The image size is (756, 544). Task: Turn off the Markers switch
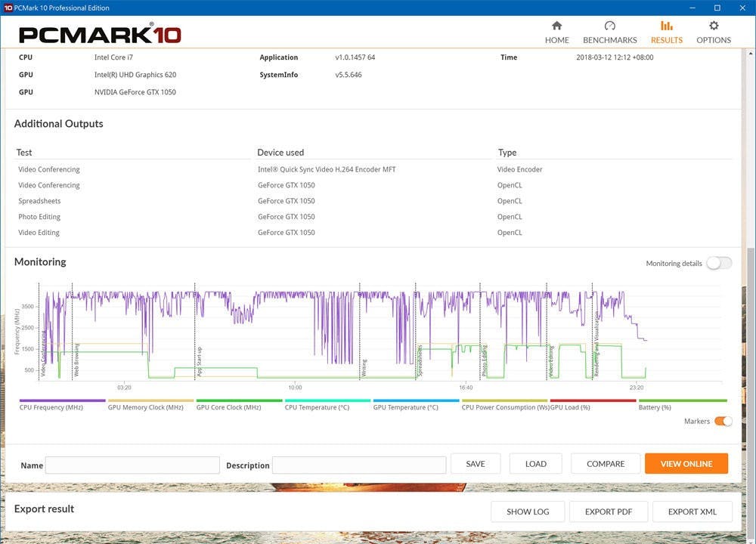pyautogui.click(x=723, y=421)
